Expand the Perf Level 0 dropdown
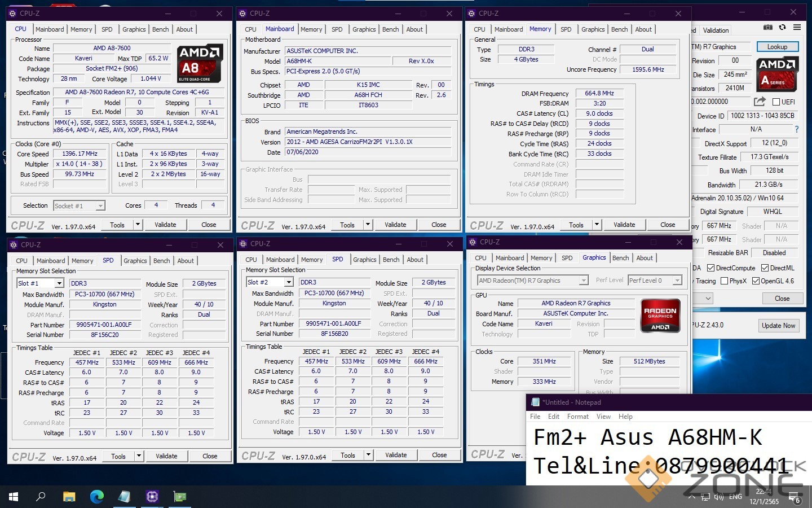 pyautogui.click(x=677, y=281)
